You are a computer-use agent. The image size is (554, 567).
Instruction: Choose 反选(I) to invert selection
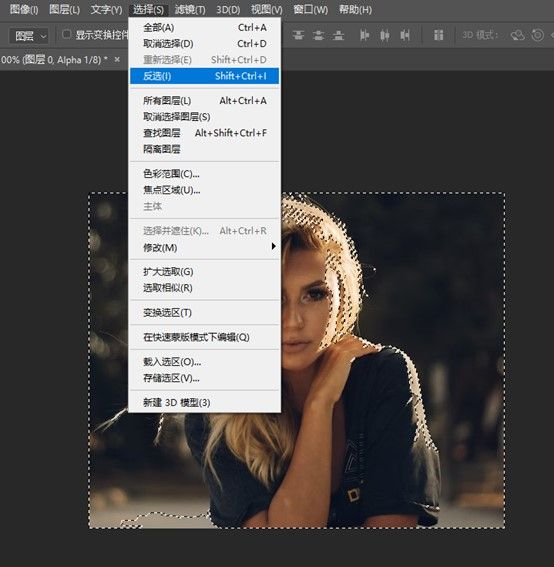205,76
